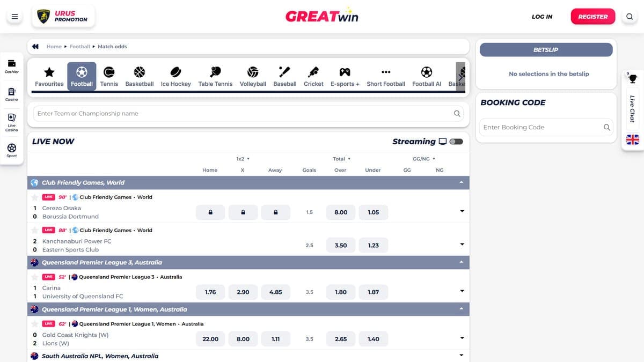Open Live Casino in the sidebar
644x362 pixels.
tap(12, 122)
